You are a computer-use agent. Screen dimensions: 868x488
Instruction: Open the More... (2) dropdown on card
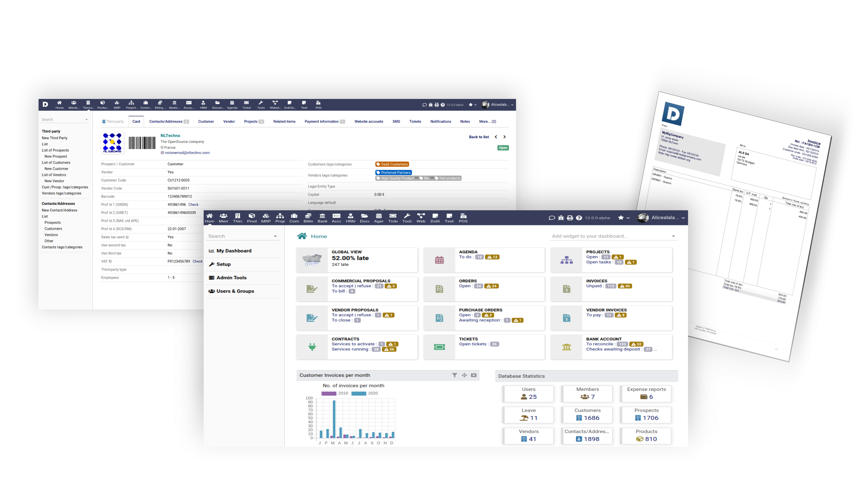pyautogui.click(x=489, y=122)
